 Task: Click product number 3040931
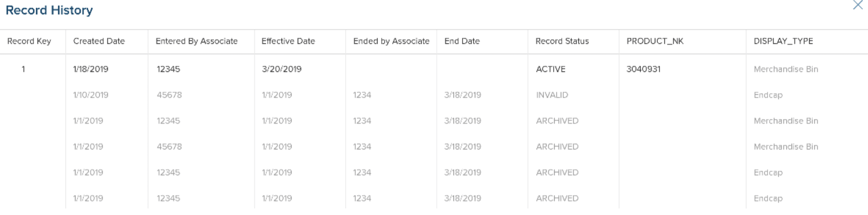(643, 69)
